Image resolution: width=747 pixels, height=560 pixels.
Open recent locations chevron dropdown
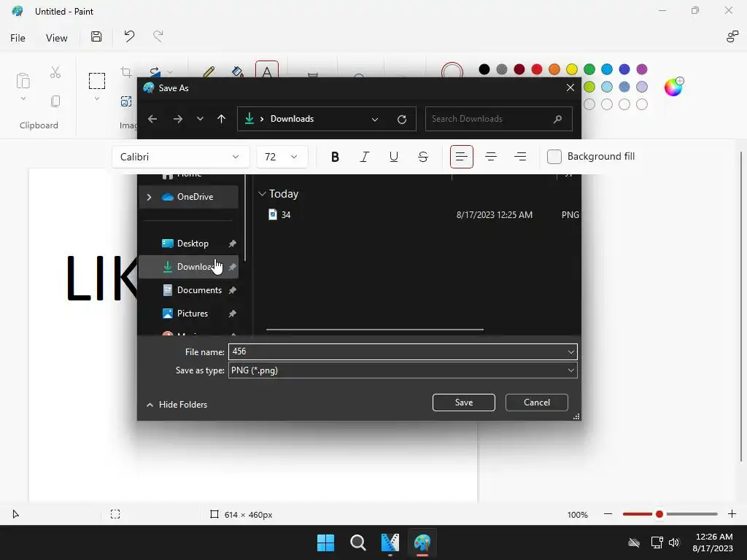tap(200, 119)
